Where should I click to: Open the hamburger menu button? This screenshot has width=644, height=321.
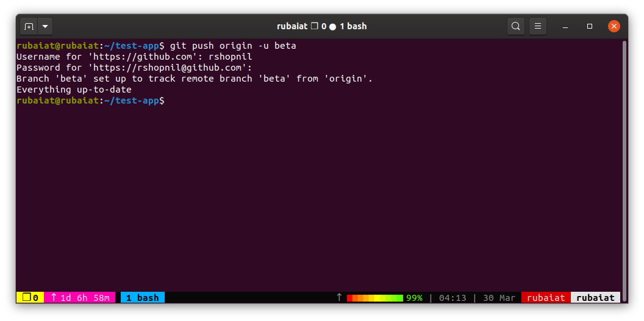[538, 27]
